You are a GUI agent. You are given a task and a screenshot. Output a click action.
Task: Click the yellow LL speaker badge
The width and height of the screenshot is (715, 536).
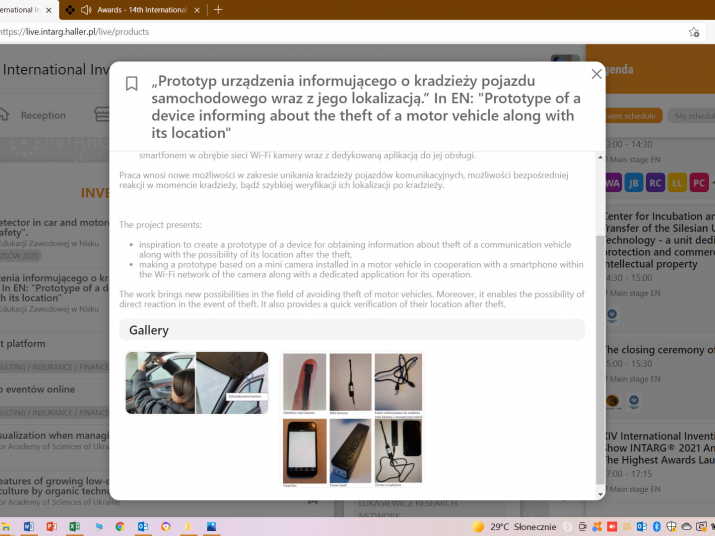click(x=677, y=183)
